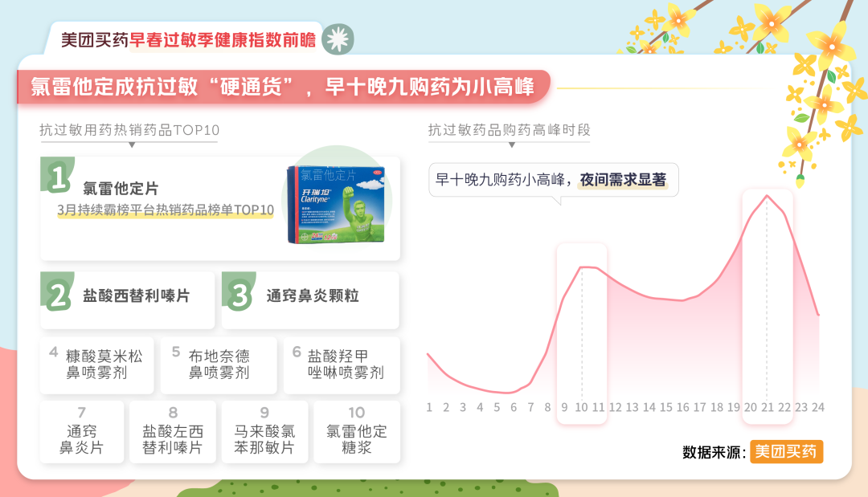Click the triangle under 抗过敏药品购药高峰时段 heading
The height and width of the screenshot is (497, 868).
coord(510,145)
